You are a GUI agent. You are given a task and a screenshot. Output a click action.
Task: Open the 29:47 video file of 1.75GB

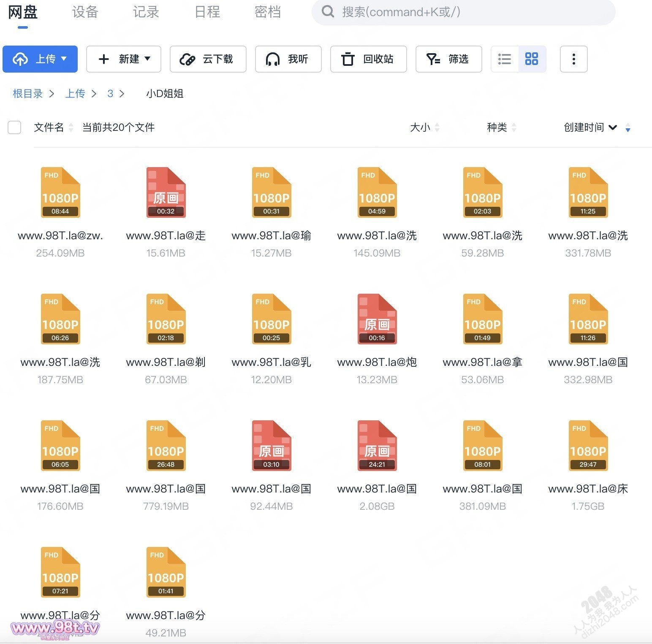(588, 446)
